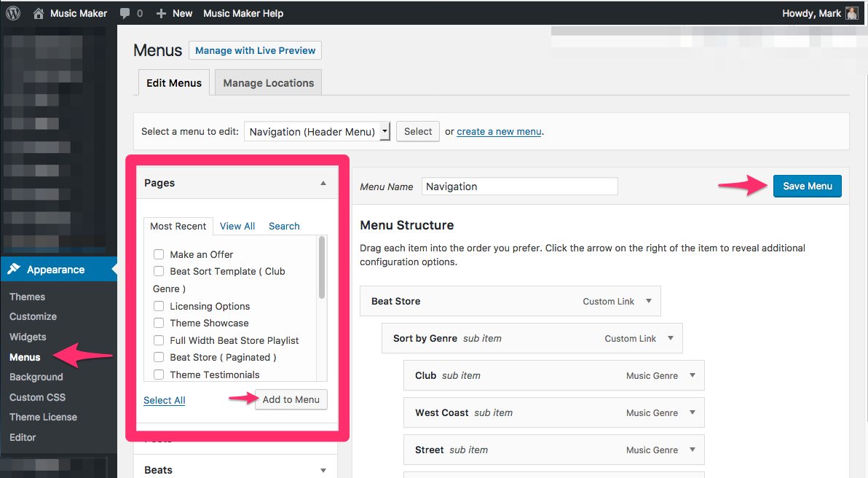
Task: Click the pages list scrollbar
Action: pos(322,270)
